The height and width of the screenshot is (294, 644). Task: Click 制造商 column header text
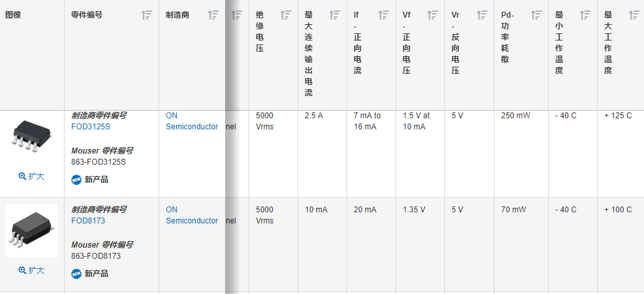pos(178,15)
